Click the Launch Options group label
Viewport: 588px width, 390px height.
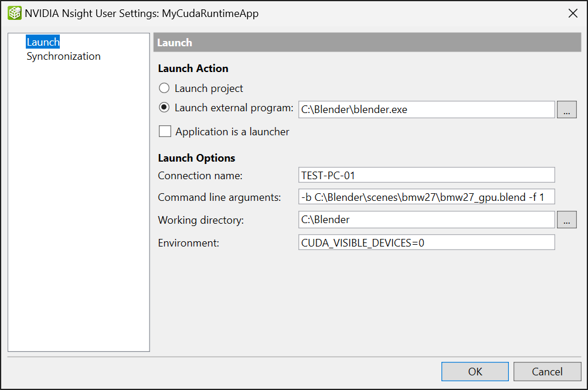[196, 158]
